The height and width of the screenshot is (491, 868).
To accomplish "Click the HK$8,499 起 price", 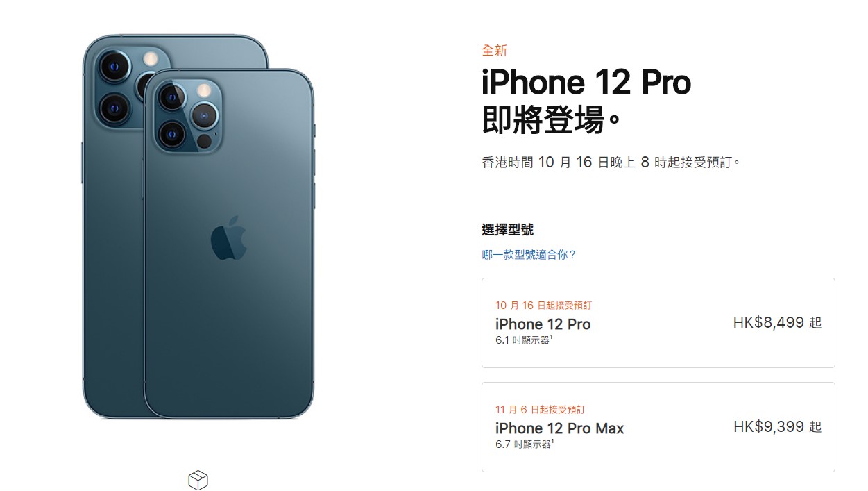I will click(x=777, y=322).
